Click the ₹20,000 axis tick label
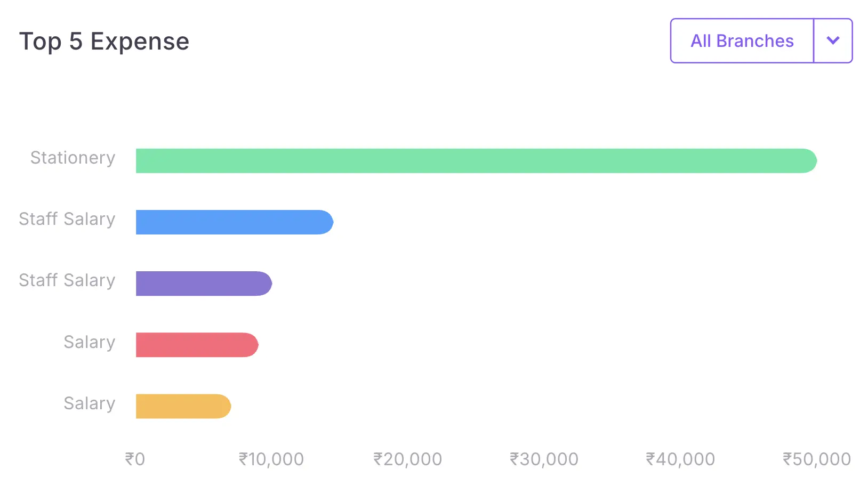Screen dimensions: 868x486 [408, 459]
